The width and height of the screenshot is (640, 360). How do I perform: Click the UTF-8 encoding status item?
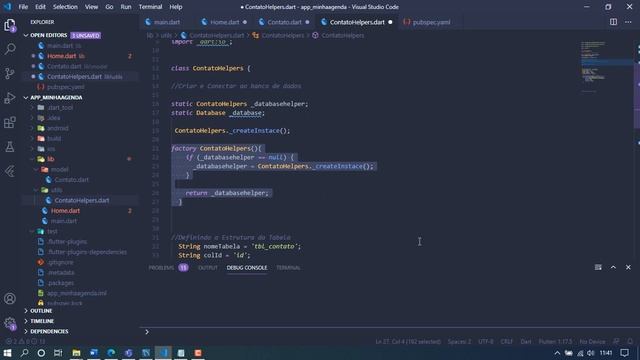click(486, 341)
